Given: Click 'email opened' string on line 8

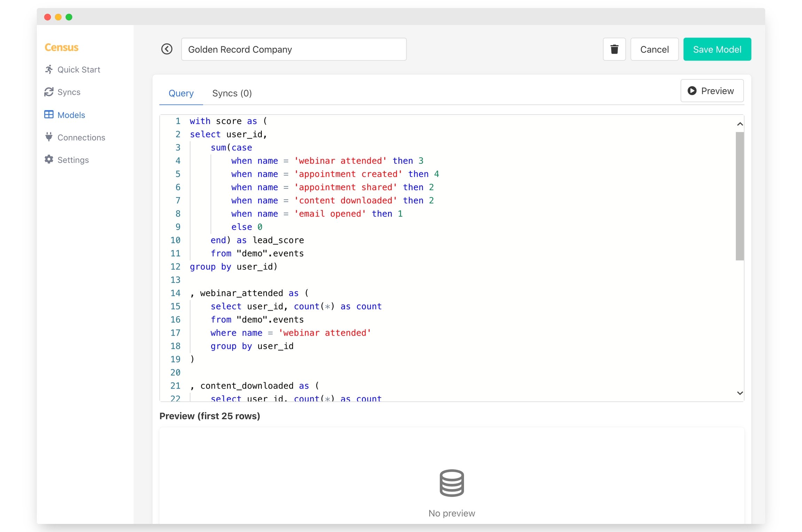Looking at the screenshot, I should pyautogui.click(x=330, y=213).
